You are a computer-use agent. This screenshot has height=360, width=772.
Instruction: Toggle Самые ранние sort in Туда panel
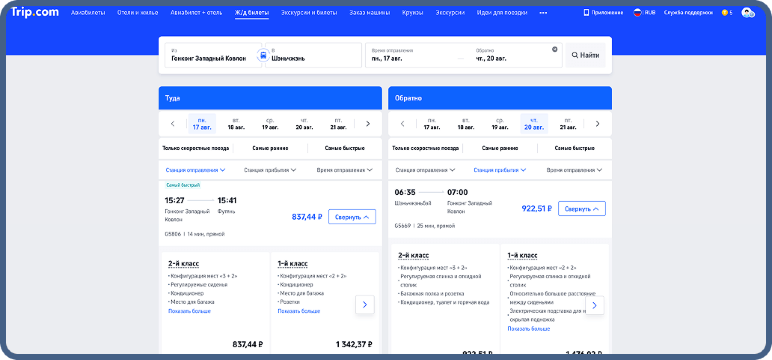[x=270, y=148]
